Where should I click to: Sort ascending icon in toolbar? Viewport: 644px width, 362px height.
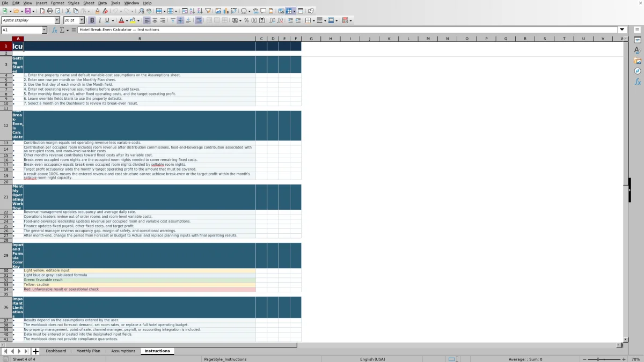(x=192, y=11)
